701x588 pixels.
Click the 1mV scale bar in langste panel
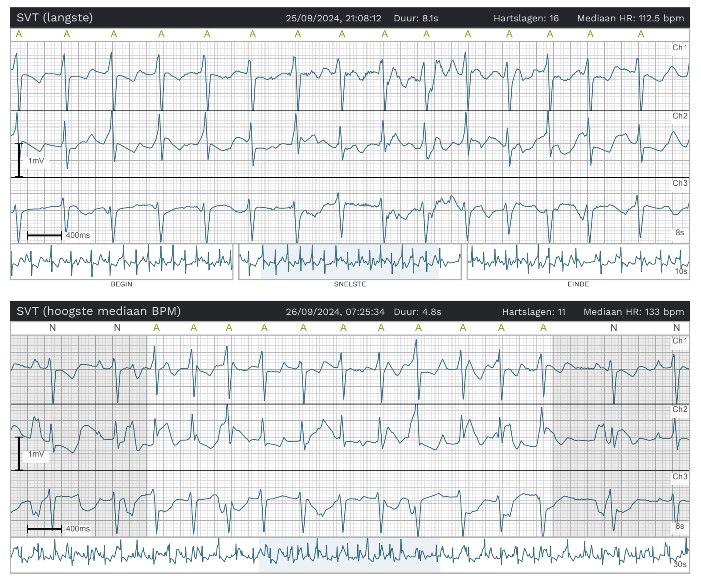pyautogui.click(x=19, y=160)
